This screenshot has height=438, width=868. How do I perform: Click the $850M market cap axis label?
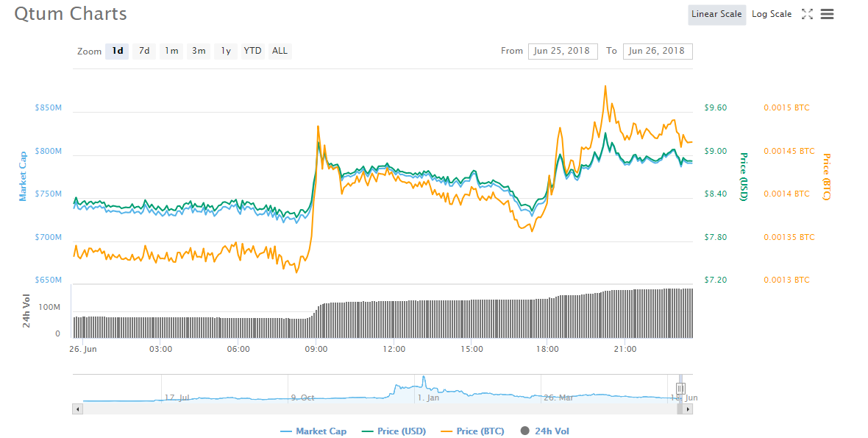pyautogui.click(x=48, y=108)
